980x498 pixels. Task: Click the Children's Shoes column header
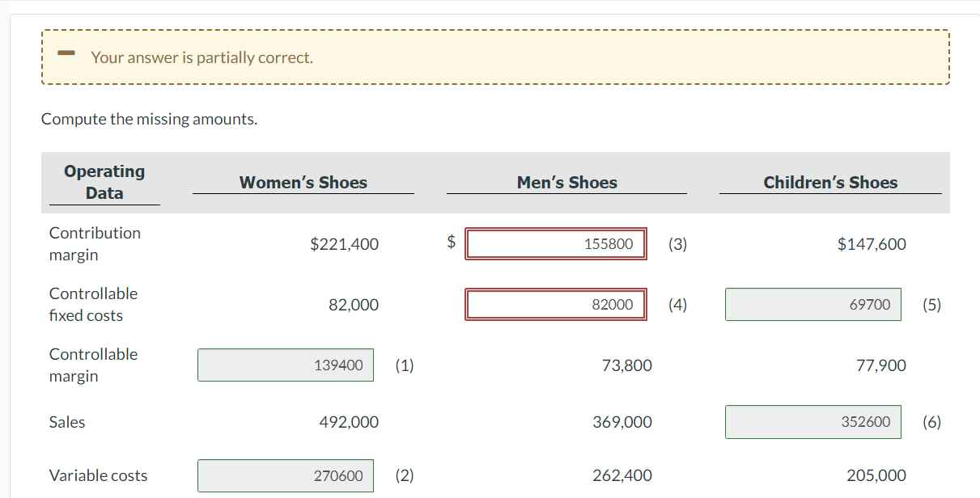(x=831, y=182)
